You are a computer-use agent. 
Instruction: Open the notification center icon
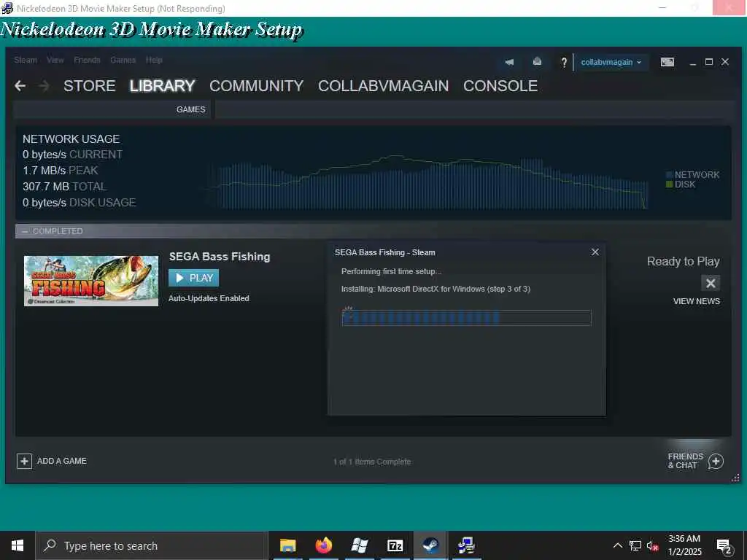tap(724, 546)
